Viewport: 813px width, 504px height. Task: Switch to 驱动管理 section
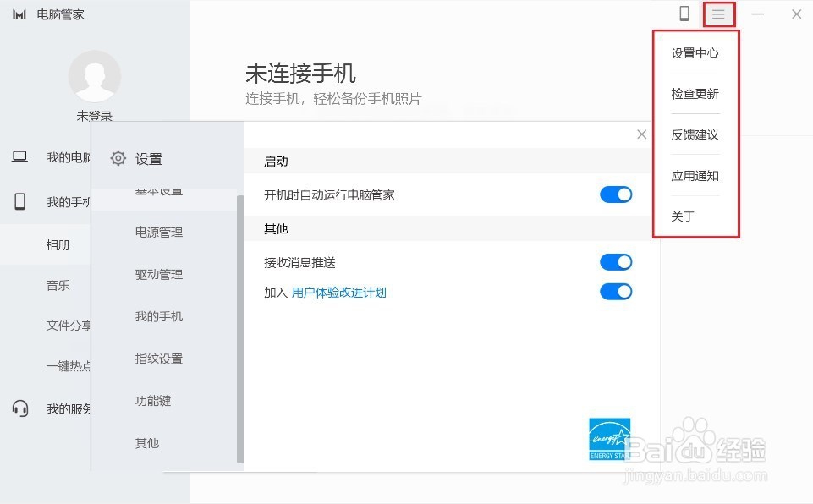(x=159, y=274)
